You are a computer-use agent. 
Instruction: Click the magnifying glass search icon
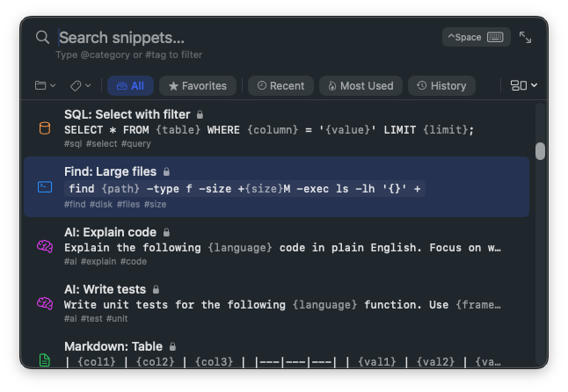click(42, 37)
